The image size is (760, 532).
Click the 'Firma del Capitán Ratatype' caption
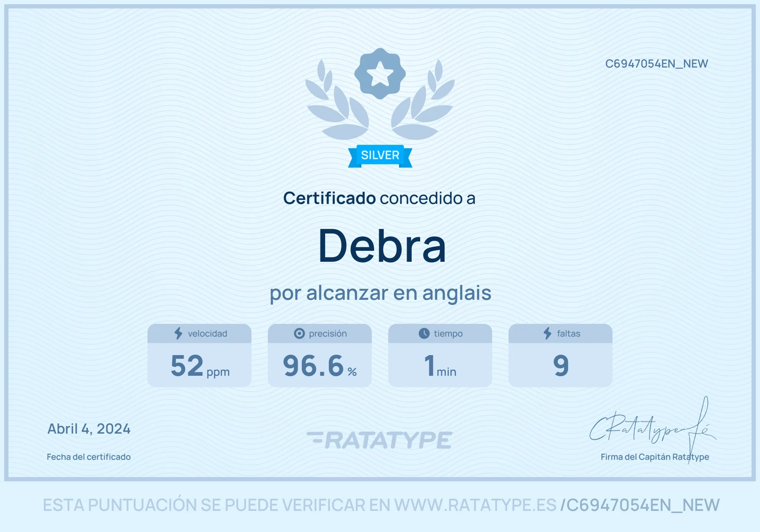coord(655,457)
